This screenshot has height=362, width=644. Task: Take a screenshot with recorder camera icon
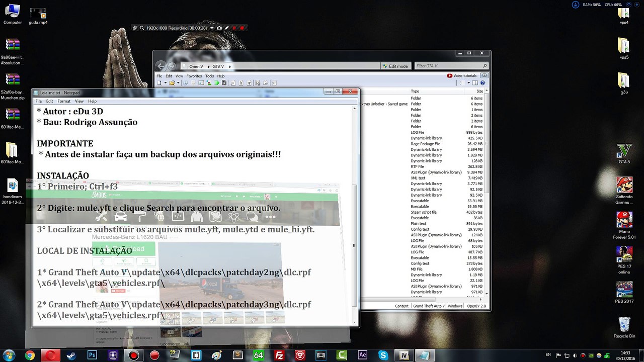(x=219, y=28)
